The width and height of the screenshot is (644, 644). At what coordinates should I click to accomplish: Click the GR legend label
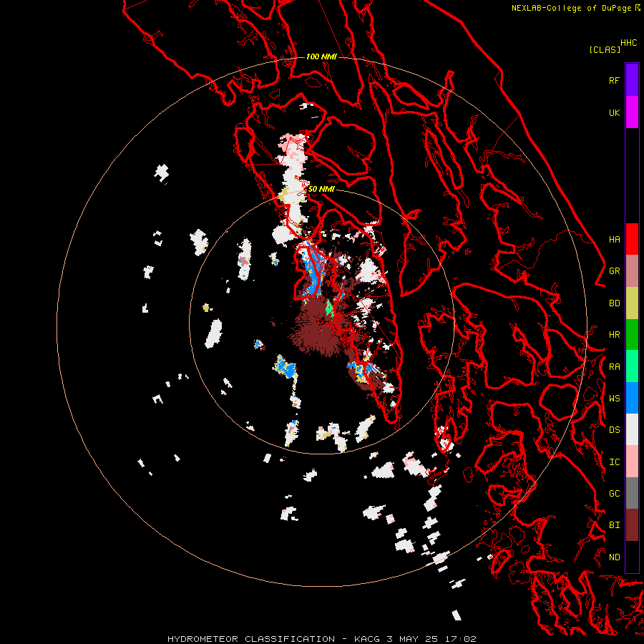coord(614,271)
